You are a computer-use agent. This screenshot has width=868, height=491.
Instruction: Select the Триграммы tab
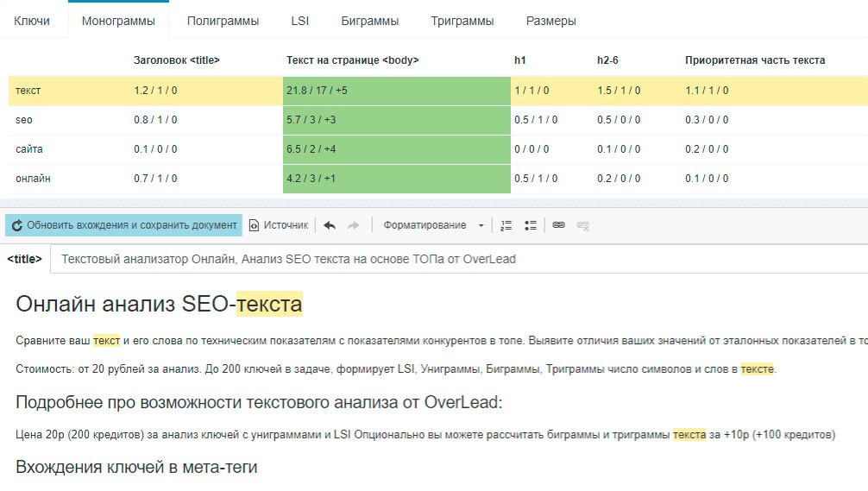click(x=462, y=21)
